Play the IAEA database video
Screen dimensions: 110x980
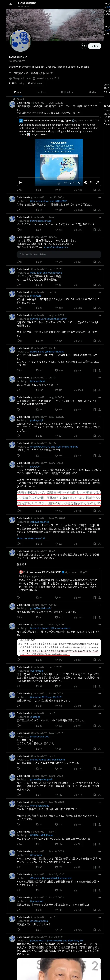[x=21, y=183]
